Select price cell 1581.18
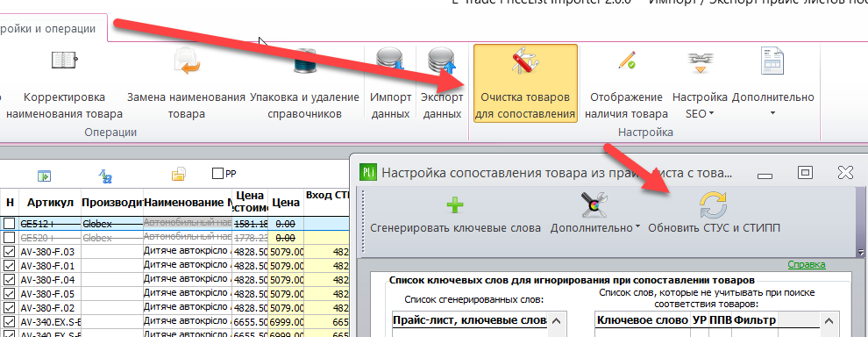The height and width of the screenshot is (337, 868). point(250,224)
